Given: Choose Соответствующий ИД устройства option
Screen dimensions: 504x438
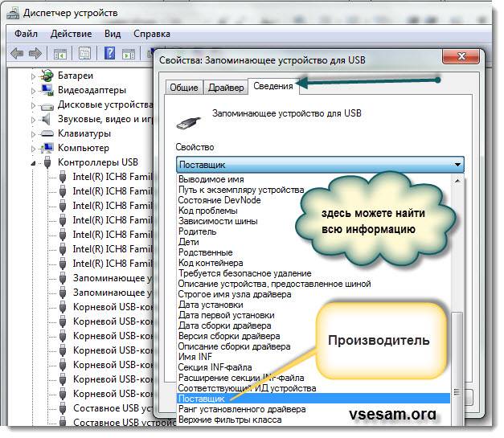Looking at the screenshot, I should point(248,388).
